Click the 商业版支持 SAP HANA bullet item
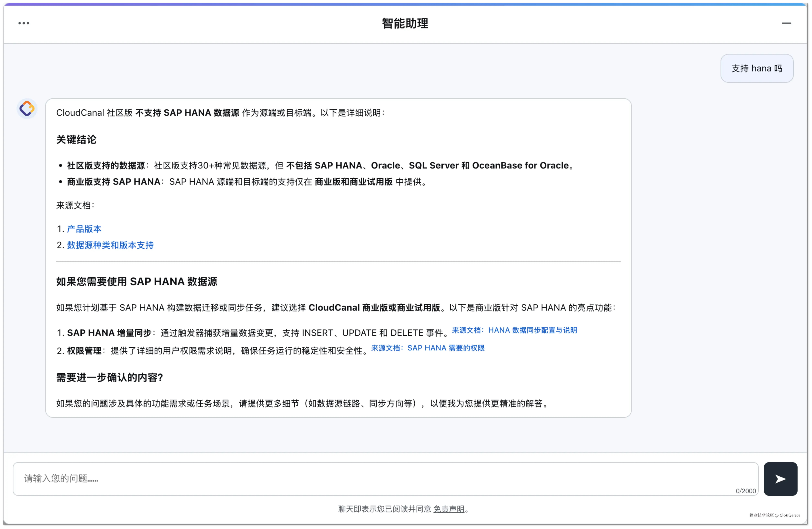This screenshot has height=529, width=812. point(113,182)
